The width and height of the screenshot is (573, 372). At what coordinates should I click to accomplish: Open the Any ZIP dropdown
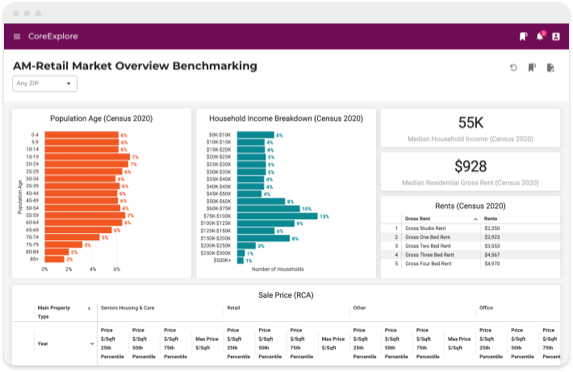[45, 83]
